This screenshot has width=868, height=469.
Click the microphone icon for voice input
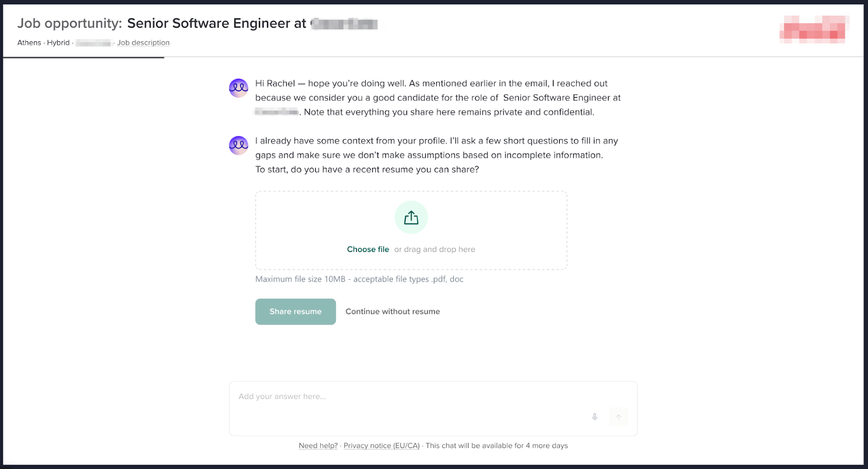click(x=595, y=417)
